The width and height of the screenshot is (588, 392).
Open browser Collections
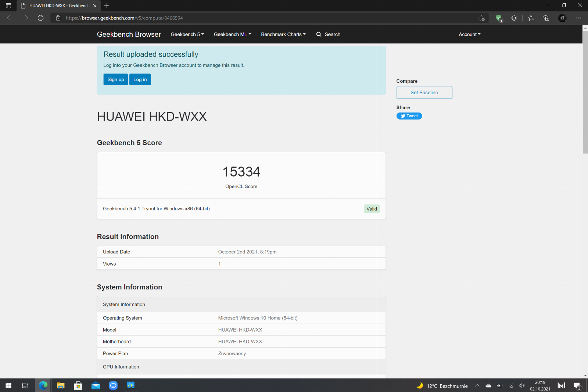pyautogui.click(x=546, y=18)
